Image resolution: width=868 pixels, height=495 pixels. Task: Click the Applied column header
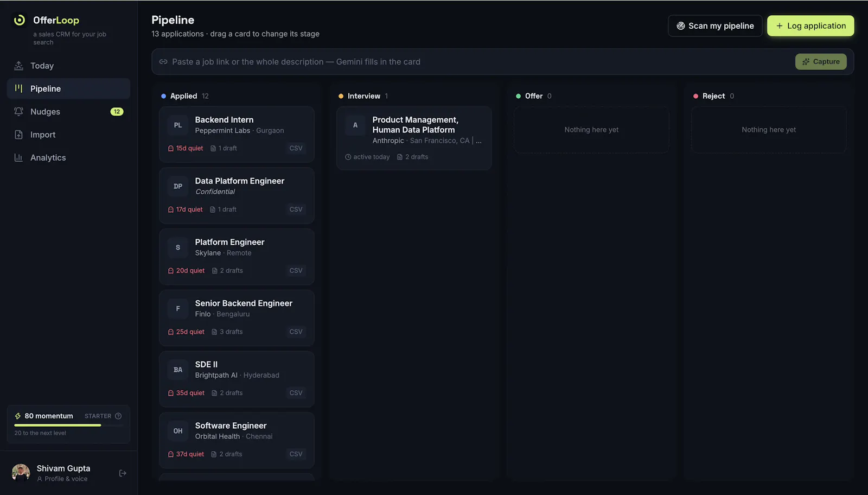tap(184, 96)
